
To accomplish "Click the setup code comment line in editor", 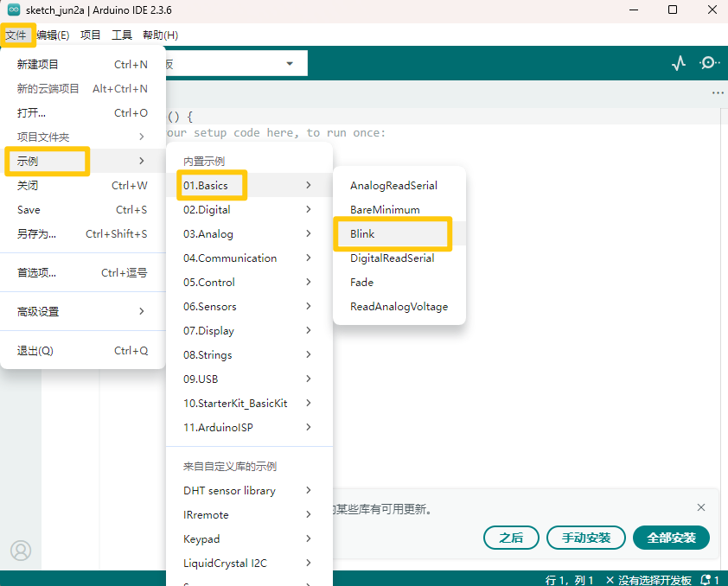I will (277, 133).
